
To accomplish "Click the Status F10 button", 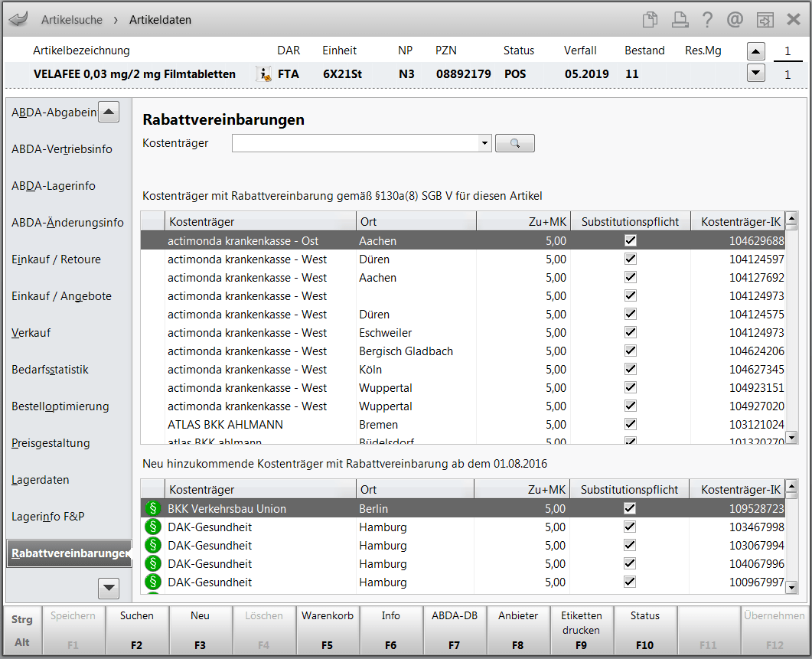I will coord(644,630).
